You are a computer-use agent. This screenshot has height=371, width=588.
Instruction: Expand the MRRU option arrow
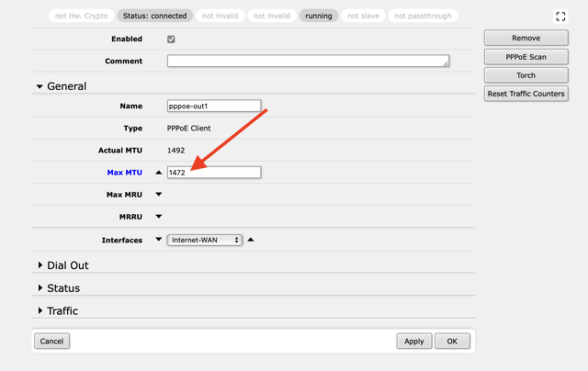click(x=159, y=217)
